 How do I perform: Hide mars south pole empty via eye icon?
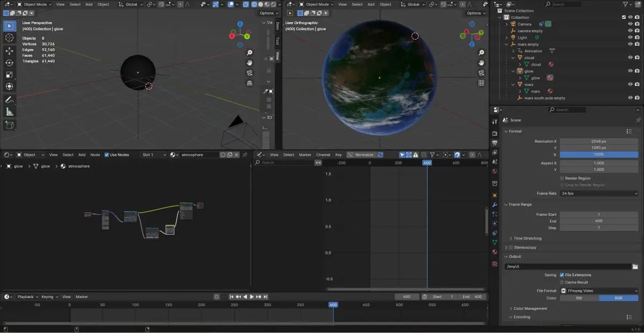pyautogui.click(x=631, y=98)
